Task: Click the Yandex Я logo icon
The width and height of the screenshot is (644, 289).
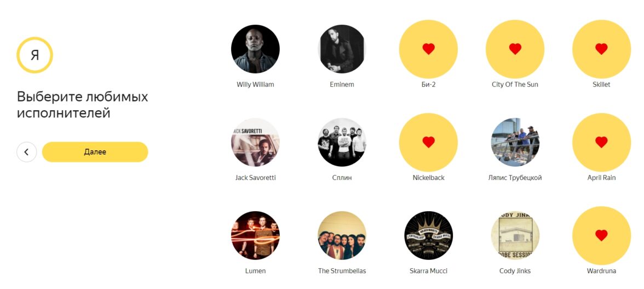Action: click(34, 55)
